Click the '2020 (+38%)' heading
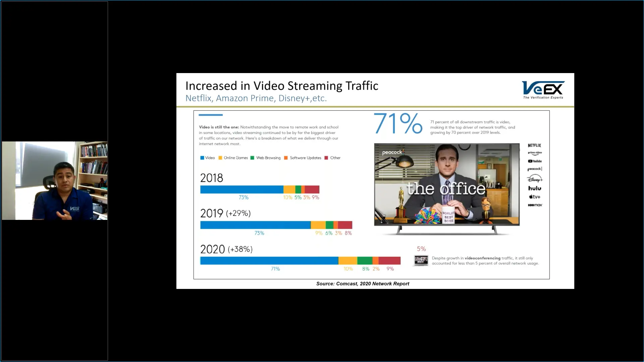Viewport: 644px width, 362px height. coord(226,249)
